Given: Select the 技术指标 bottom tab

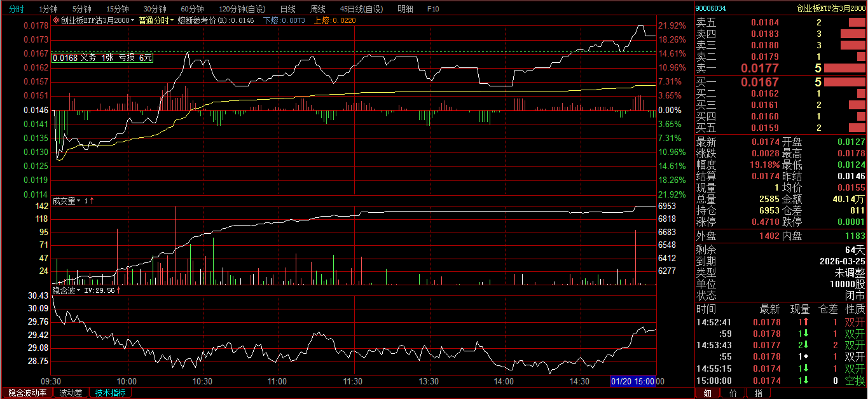Looking at the screenshot, I should [x=111, y=393].
